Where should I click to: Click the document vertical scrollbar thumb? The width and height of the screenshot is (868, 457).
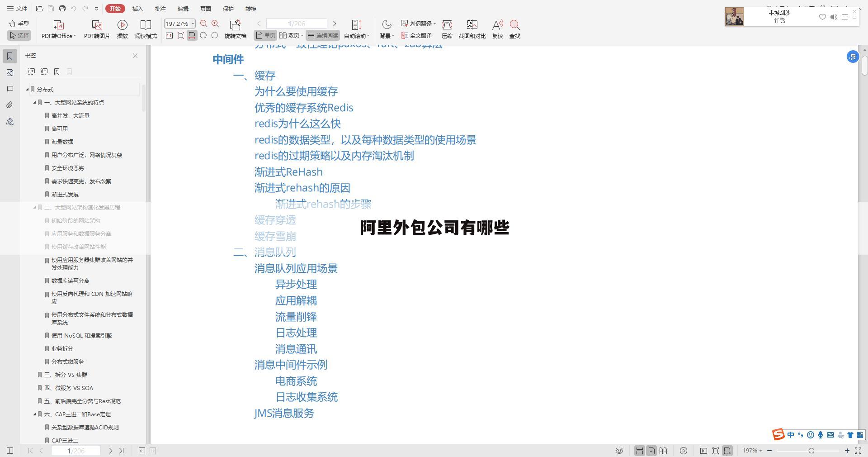point(864,66)
